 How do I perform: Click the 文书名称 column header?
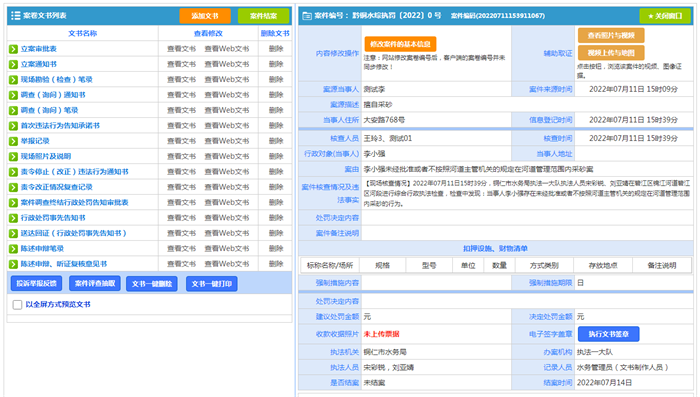click(x=82, y=33)
